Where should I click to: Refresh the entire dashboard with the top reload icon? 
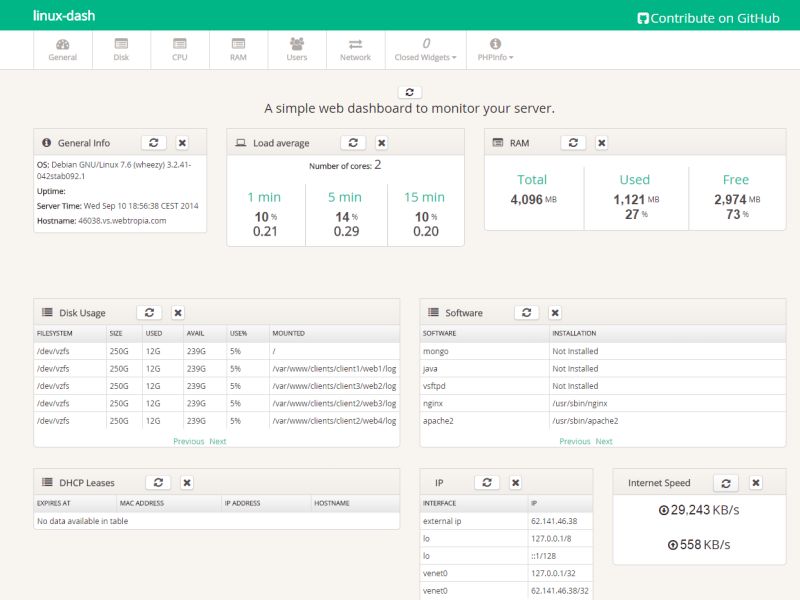[409, 91]
